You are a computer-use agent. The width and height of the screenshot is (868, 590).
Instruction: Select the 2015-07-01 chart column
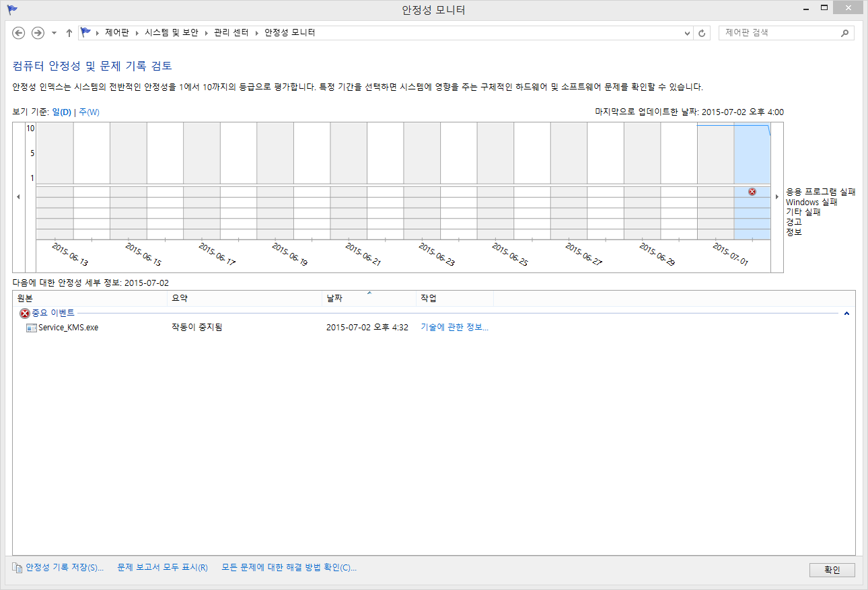tap(715, 180)
